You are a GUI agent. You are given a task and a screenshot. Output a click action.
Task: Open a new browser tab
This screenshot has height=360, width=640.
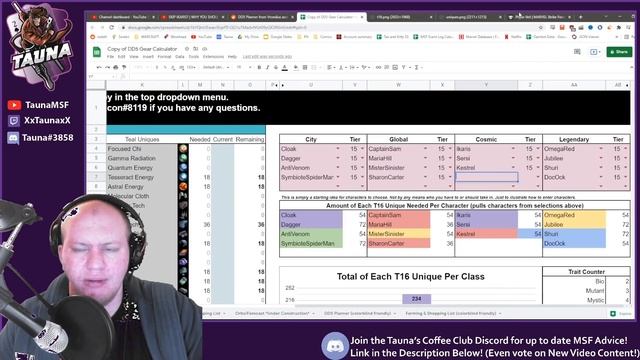[581, 17]
